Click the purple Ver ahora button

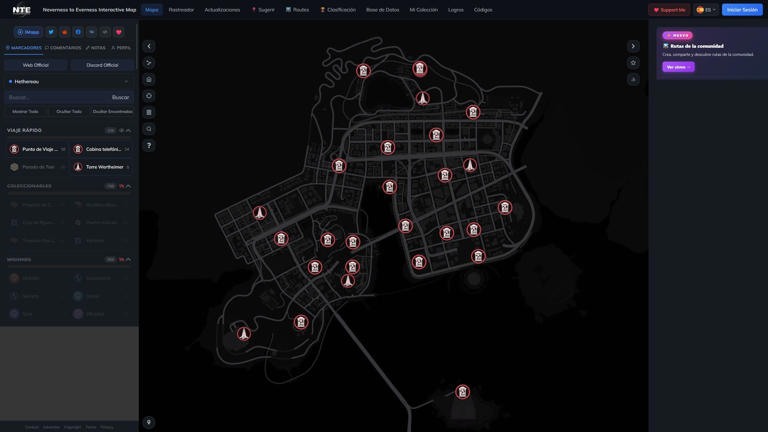click(x=678, y=67)
